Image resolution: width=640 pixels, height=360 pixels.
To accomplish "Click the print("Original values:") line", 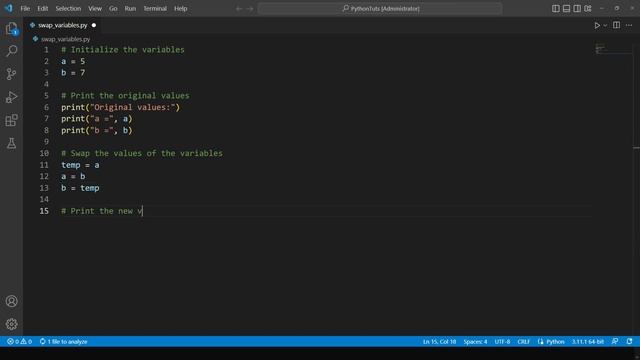I will pyautogui.click(x=120, y=107).
